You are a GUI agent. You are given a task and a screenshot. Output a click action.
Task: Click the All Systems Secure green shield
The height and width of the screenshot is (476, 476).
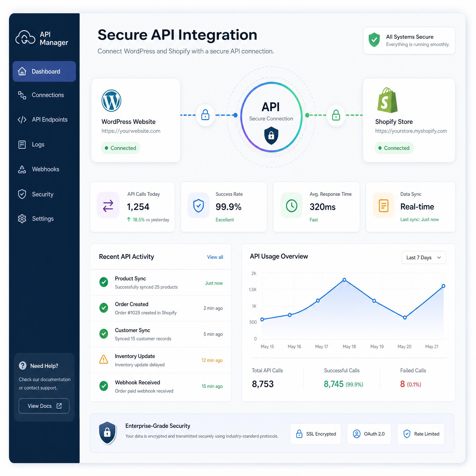374,40
